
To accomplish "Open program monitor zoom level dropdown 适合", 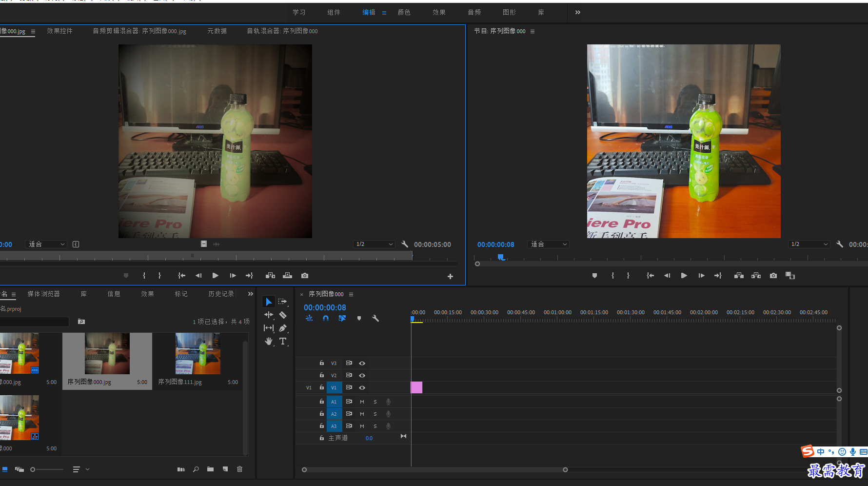I will click(x=549, y=244).
